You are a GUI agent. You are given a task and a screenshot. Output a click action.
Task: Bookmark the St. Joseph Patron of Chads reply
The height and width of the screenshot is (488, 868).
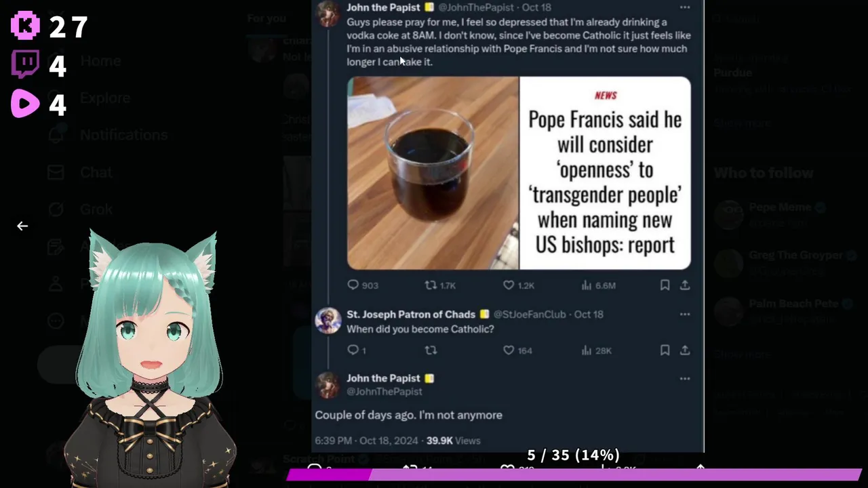coord(665,350)
